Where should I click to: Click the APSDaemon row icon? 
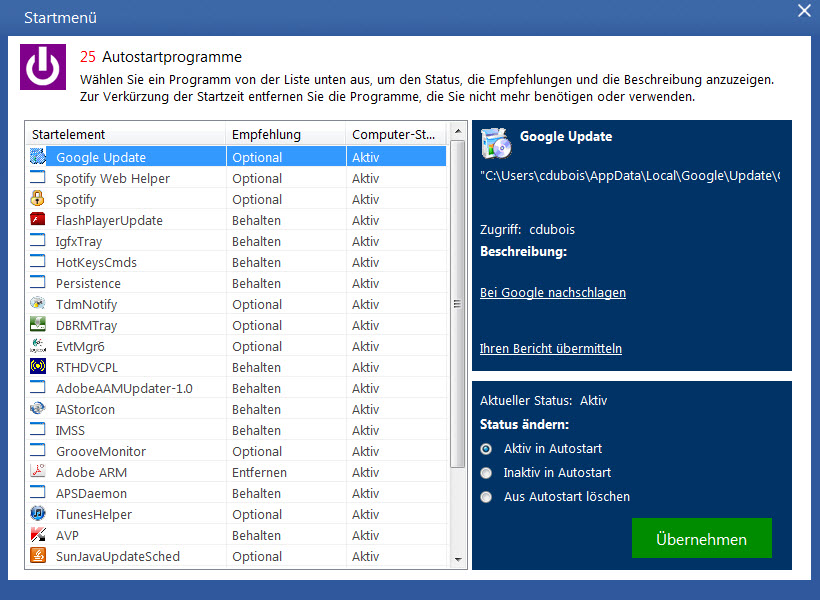tap(38, 492)
